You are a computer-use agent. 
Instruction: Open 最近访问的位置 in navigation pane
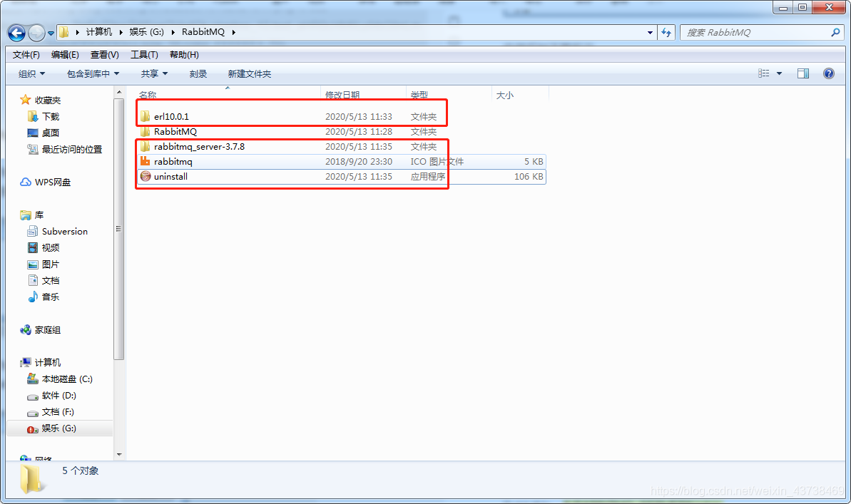tap(71, 149)
